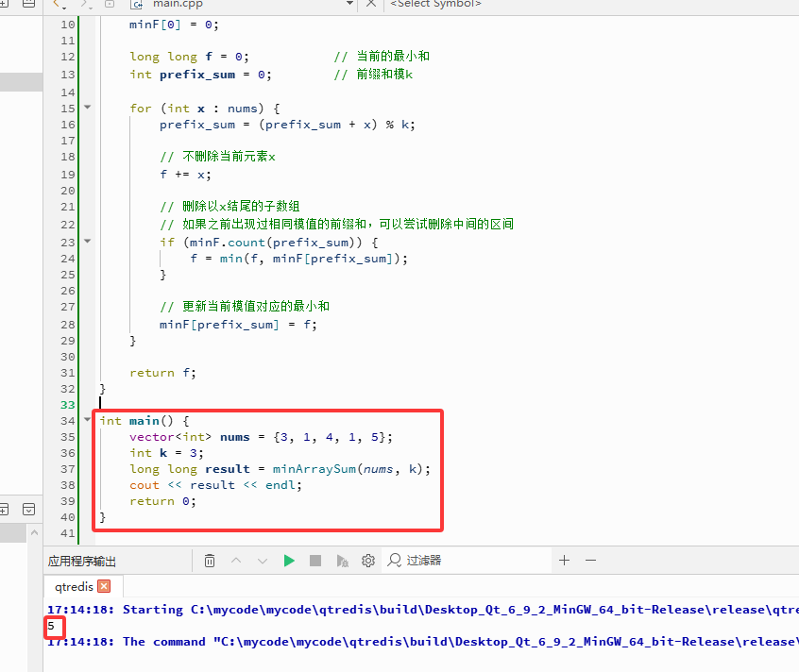The height and width of the screenshot is (672, 799).
Task: Clear the application output with the trash icon
Action: (x=210, y=561)
